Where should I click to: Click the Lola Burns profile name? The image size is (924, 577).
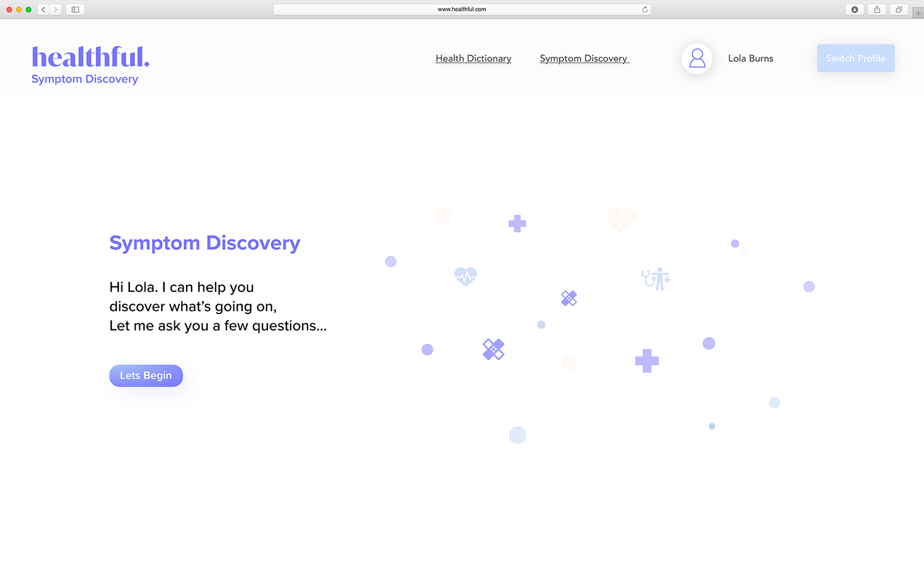(x=750, y=59)
